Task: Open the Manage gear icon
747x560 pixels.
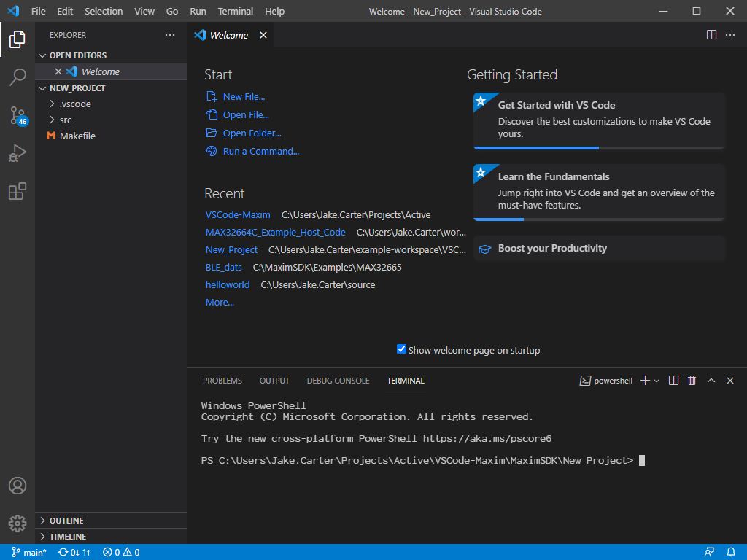Action: [x=18, y=524]
